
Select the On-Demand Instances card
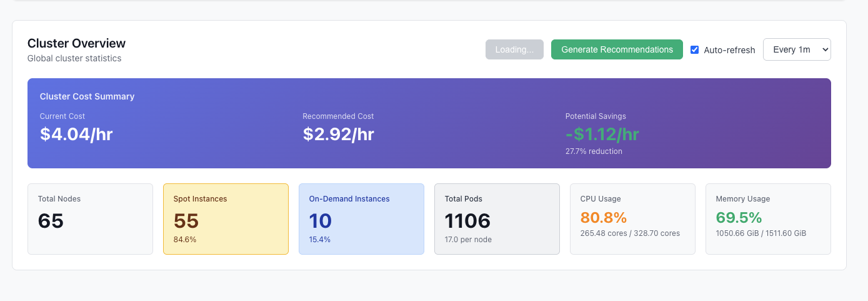[361, 219]
